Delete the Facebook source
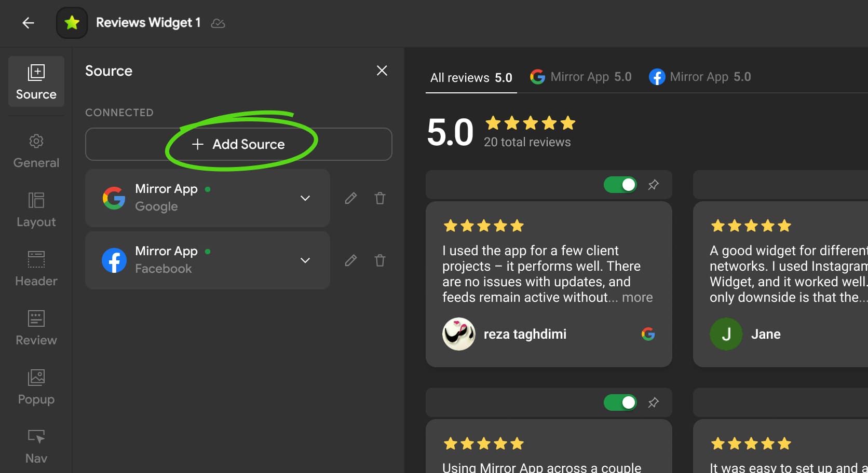Image resolution: width=868 pixels, height=473 pixels. (x=380, y=260)
